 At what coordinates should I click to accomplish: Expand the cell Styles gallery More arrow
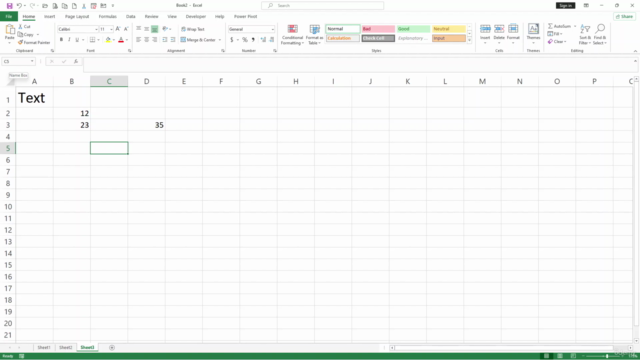[469, 40]
